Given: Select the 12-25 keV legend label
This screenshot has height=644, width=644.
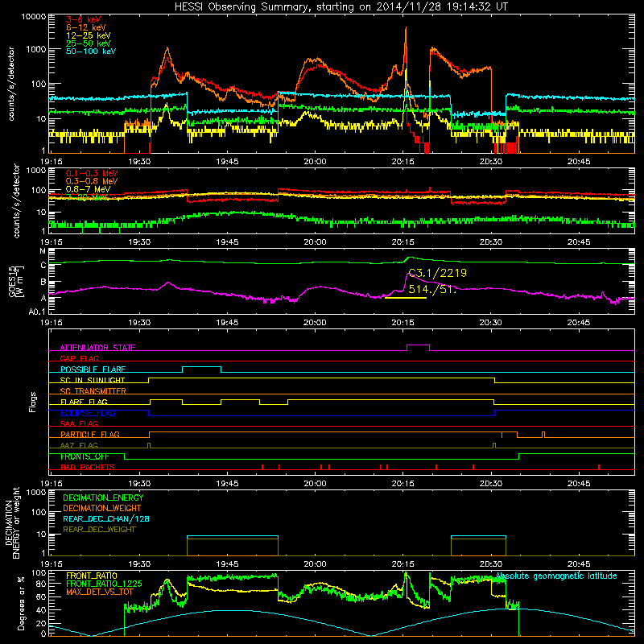Looking at the screenshot, I should tap(89, 35).
